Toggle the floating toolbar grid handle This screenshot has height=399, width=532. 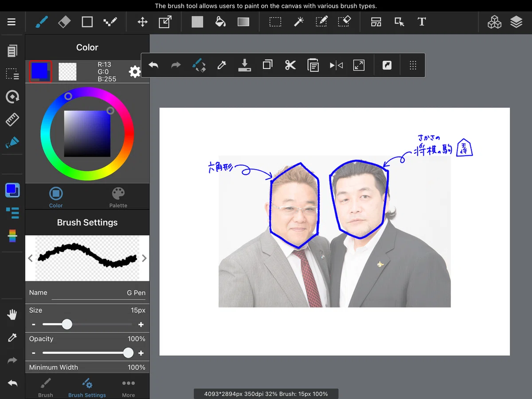point(413,66)
